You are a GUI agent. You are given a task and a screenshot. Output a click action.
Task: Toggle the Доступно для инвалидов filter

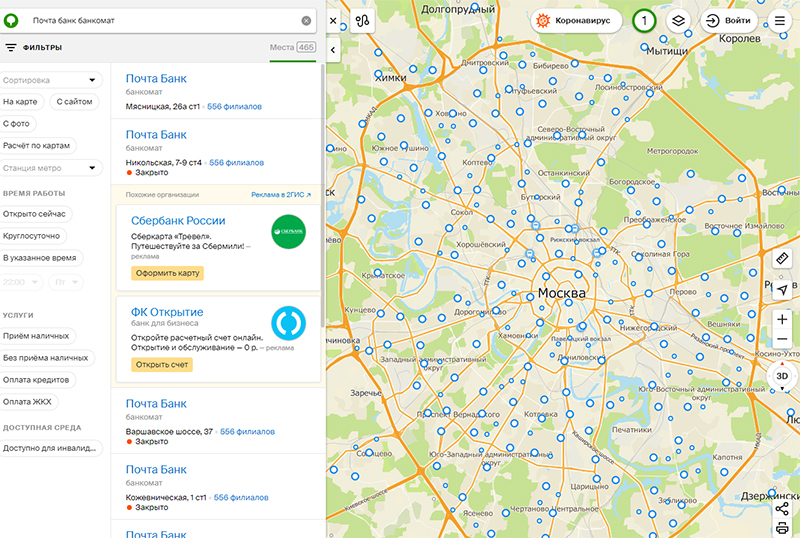(x=49, y=448)
